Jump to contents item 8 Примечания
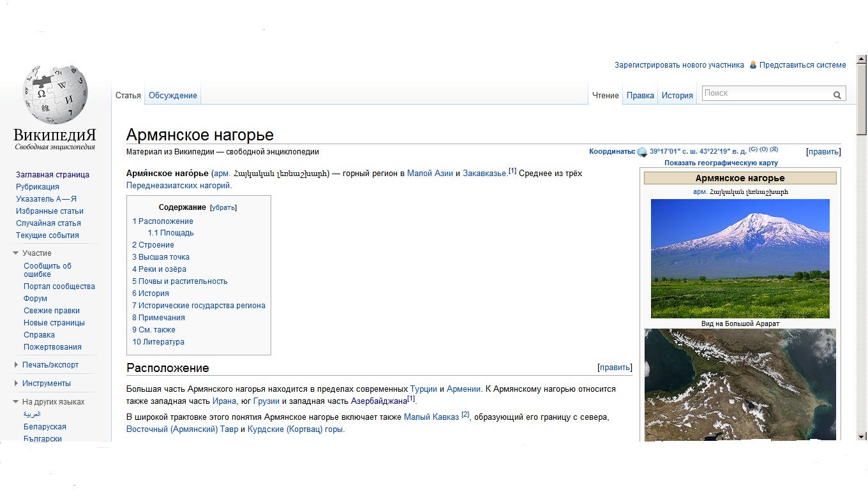The height and width of the screenshot is (490, 868). coord(158,318)
